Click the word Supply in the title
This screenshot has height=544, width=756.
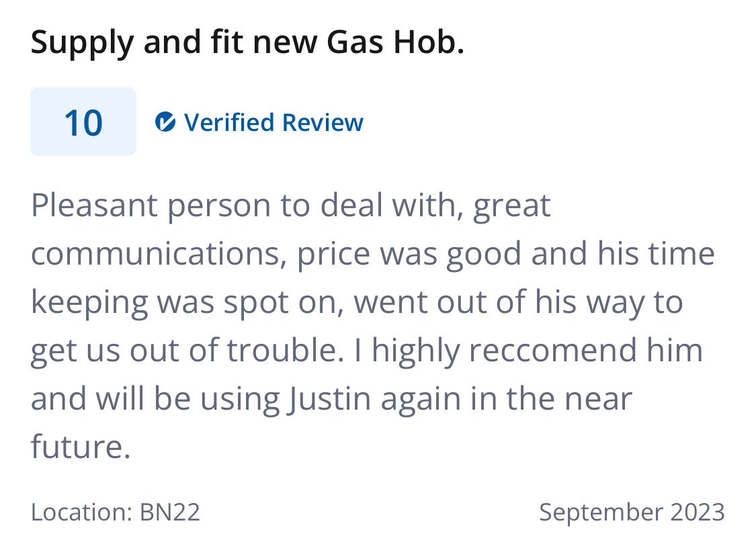click(x=82, y=44)
